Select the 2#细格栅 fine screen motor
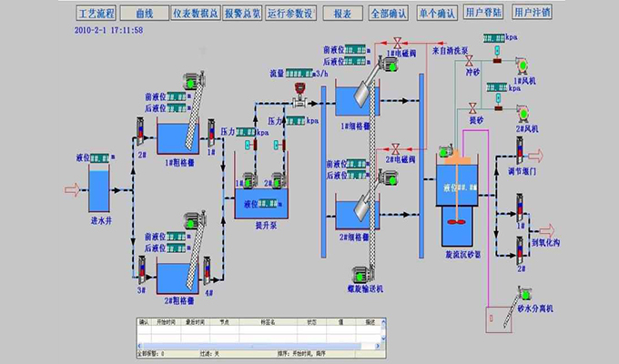Screen dimensions: 619x364 point(388,178)
